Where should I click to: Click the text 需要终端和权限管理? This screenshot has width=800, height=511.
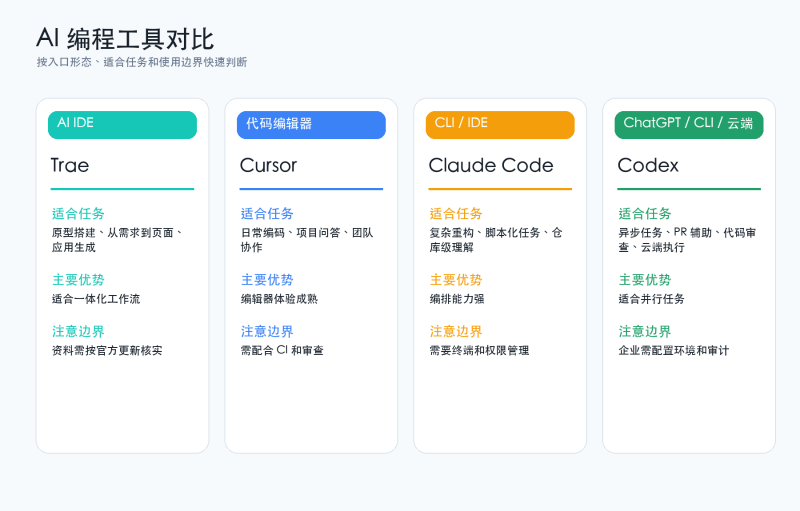pyautogui.click(x=479, y=350)
